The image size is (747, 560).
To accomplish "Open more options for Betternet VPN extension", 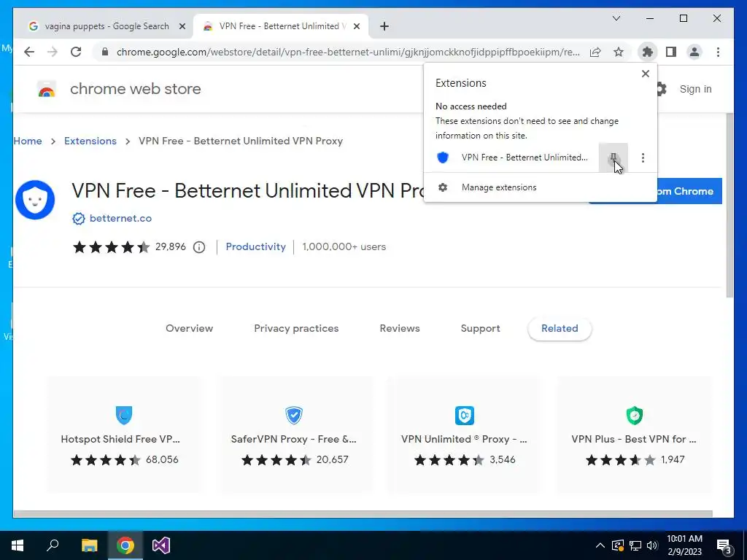I will click(643, 157).
